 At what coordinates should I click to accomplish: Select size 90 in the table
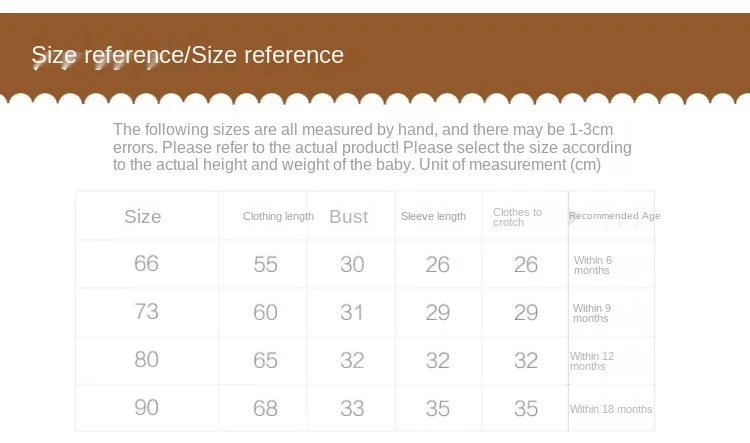pos(146,408)
